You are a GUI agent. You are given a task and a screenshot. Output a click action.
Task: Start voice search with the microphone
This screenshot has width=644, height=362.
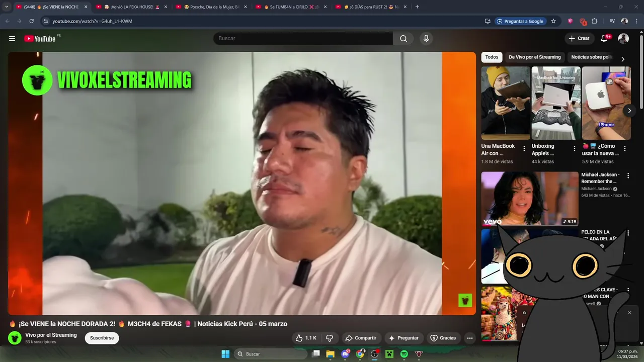pos(426,39)
